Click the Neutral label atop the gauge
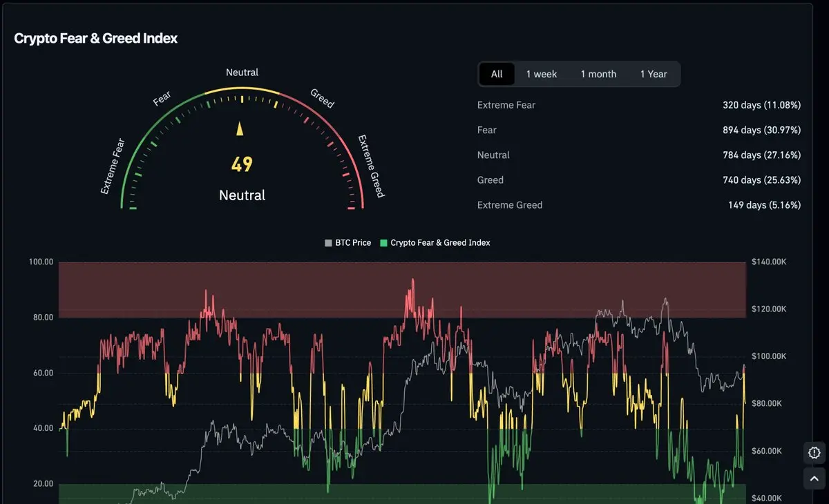 pos(242,72)
